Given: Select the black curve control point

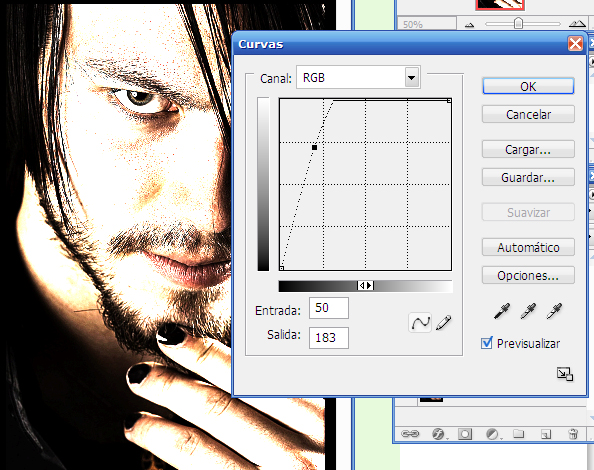Looking at the screenshot, I should (314, 147).
